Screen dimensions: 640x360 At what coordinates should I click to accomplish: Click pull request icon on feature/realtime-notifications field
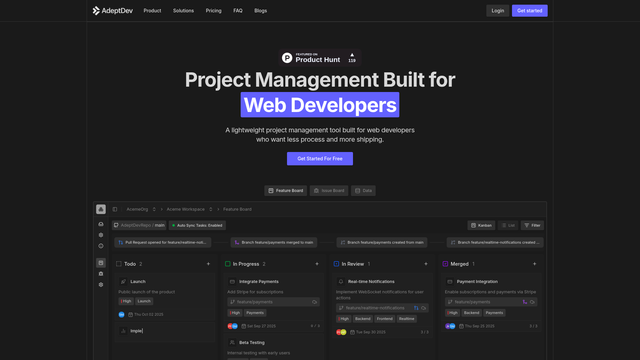(x=416, y=308)
